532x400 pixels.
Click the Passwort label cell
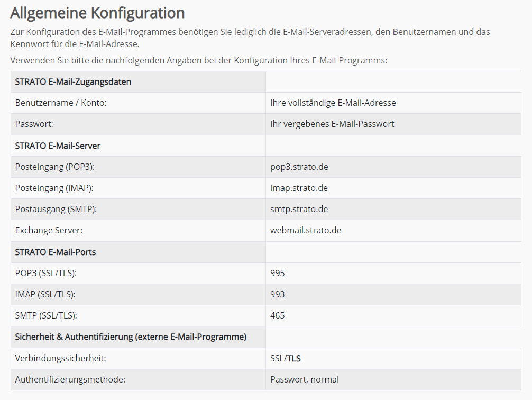tap(34, 124)
